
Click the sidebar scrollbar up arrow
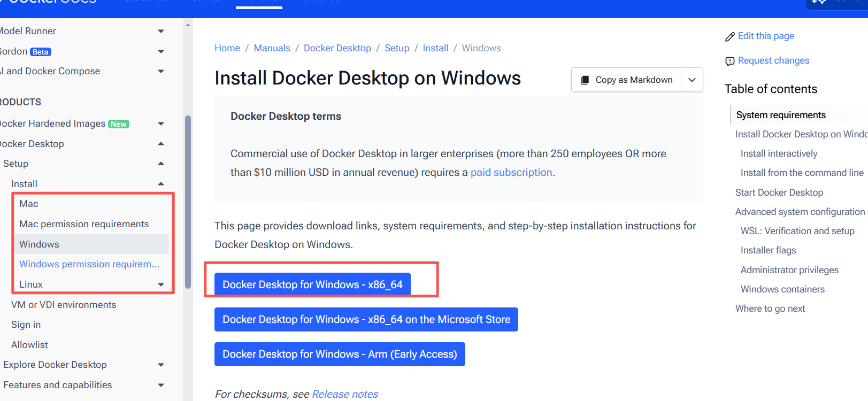click(x=188, y=25)
